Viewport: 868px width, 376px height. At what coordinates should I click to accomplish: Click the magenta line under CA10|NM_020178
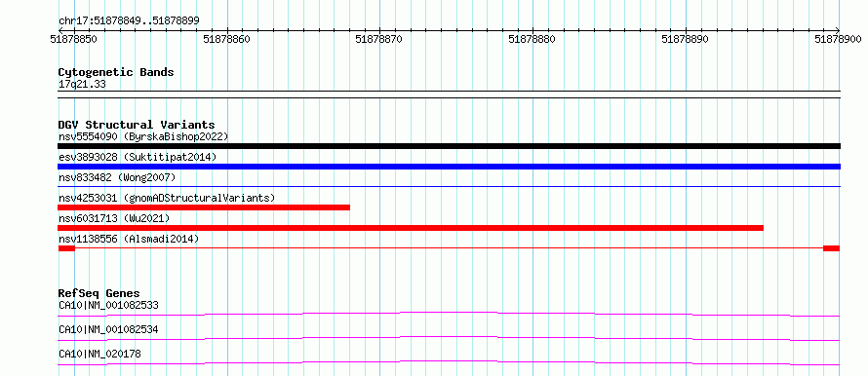(x=449, y=362)
